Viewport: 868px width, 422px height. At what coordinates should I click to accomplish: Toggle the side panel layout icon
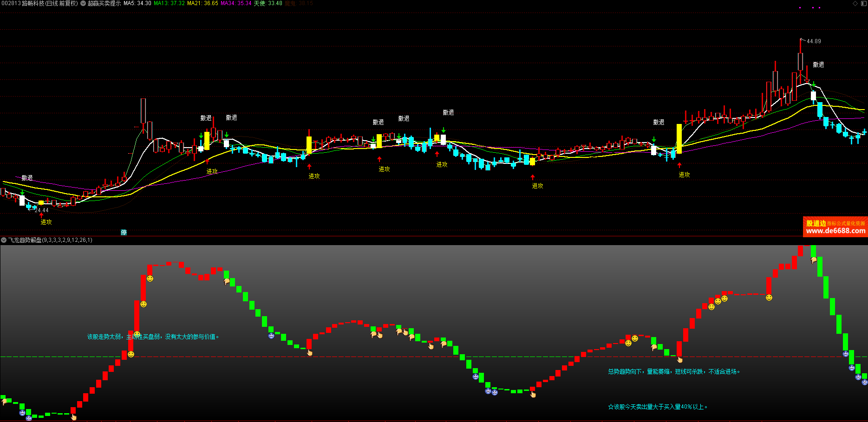coord(863,3)
